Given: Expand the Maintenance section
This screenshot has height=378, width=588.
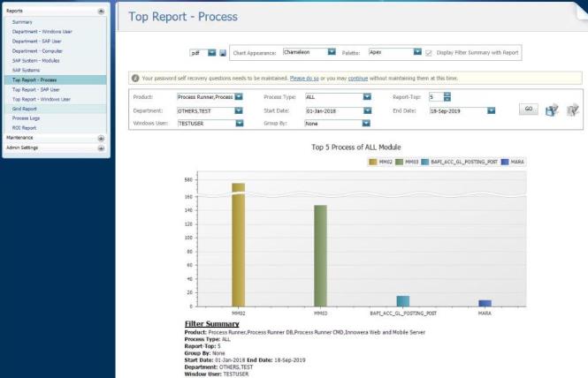Looking at the screenshot, I should coord(101,139).
